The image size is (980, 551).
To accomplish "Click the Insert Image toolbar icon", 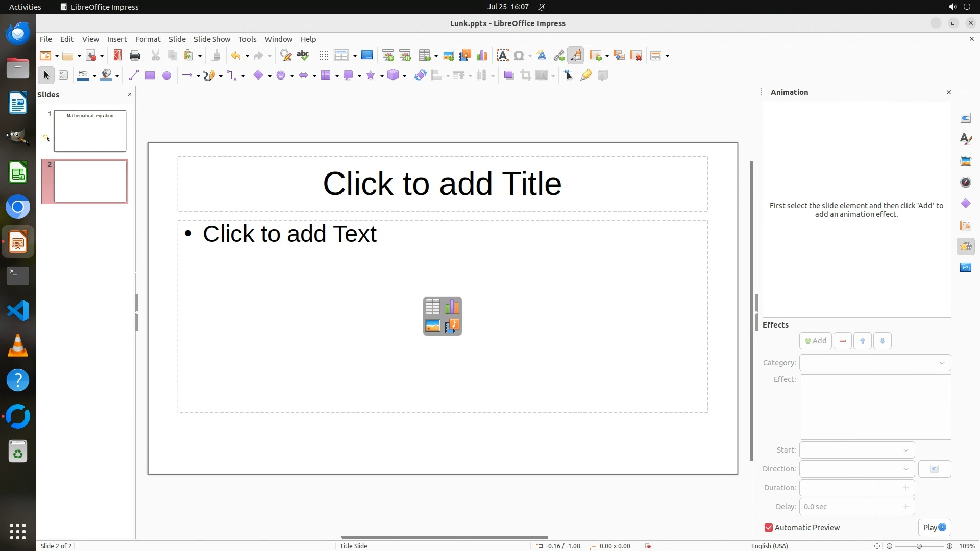I will (x=448, y=56).
